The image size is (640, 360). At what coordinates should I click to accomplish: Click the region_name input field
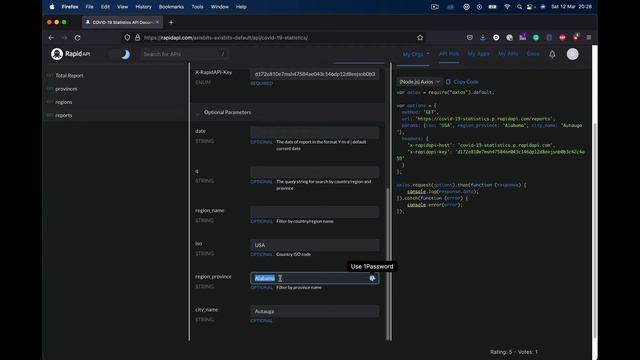[315, 211]
